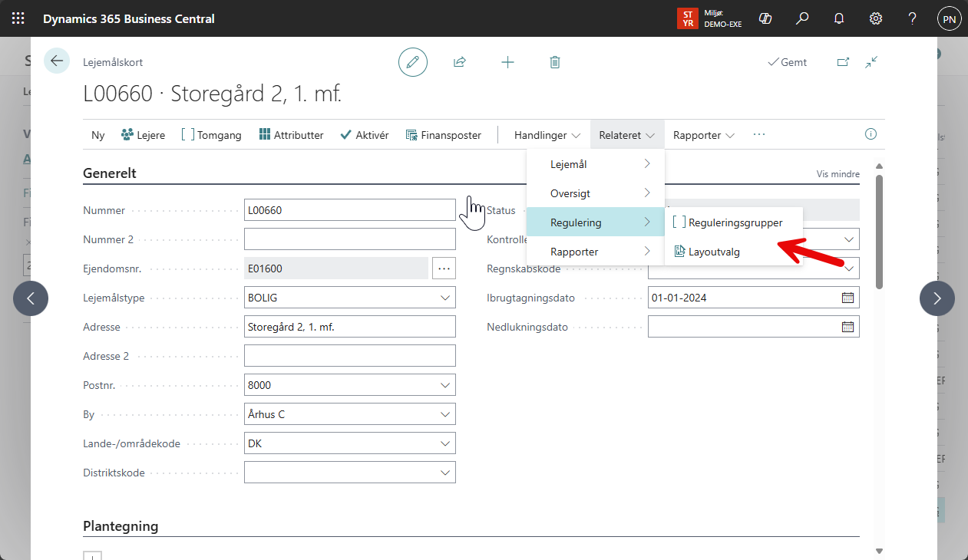Click the share icon

pyautogui.click(x=460, y=62)
